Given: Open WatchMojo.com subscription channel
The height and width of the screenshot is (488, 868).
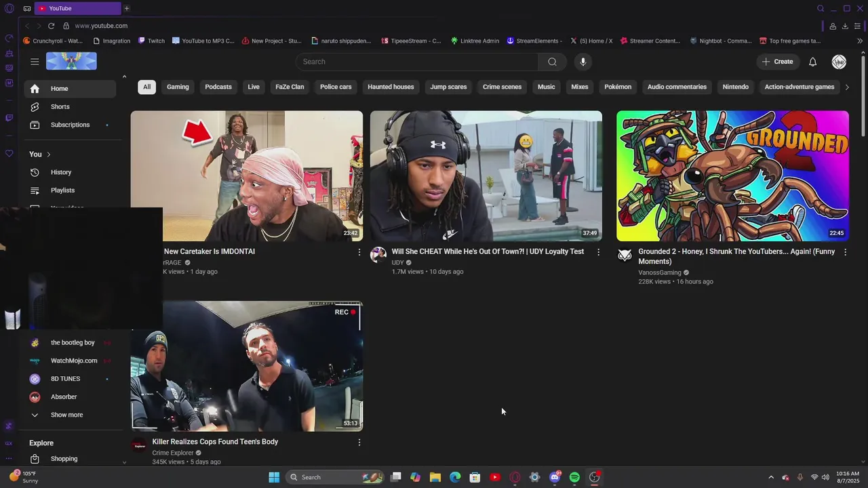Looking at the screenshot, I should pos(70,361).
